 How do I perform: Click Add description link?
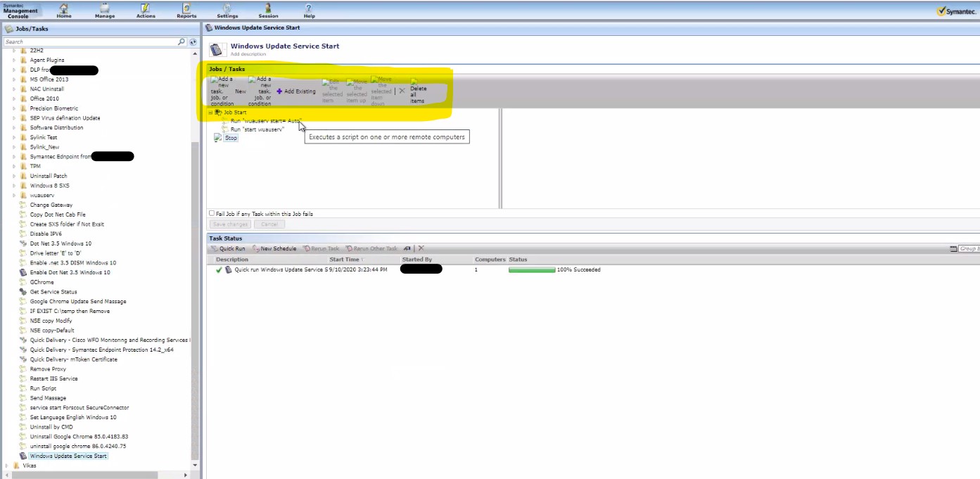248,54
